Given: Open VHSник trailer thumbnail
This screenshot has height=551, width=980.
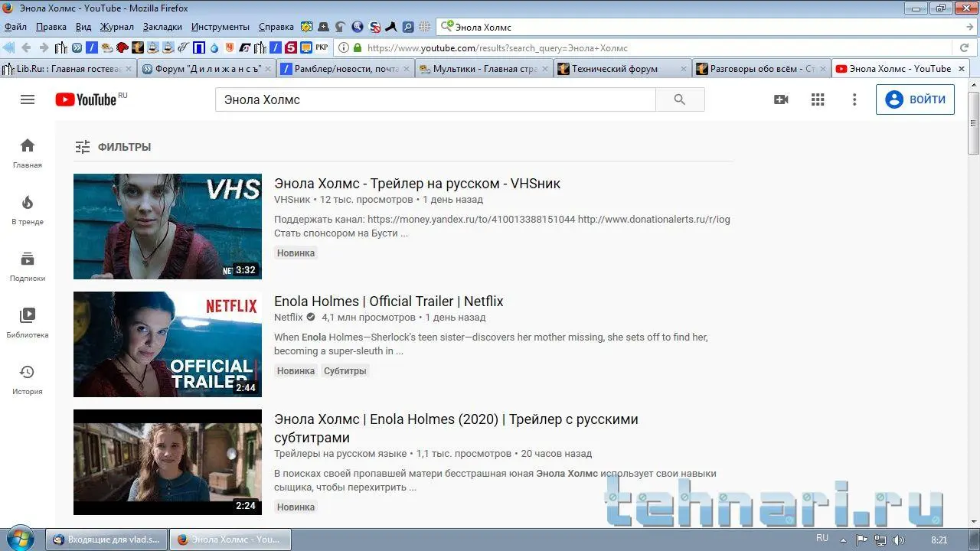Looking at the screenshot, I should pos(168,227).
